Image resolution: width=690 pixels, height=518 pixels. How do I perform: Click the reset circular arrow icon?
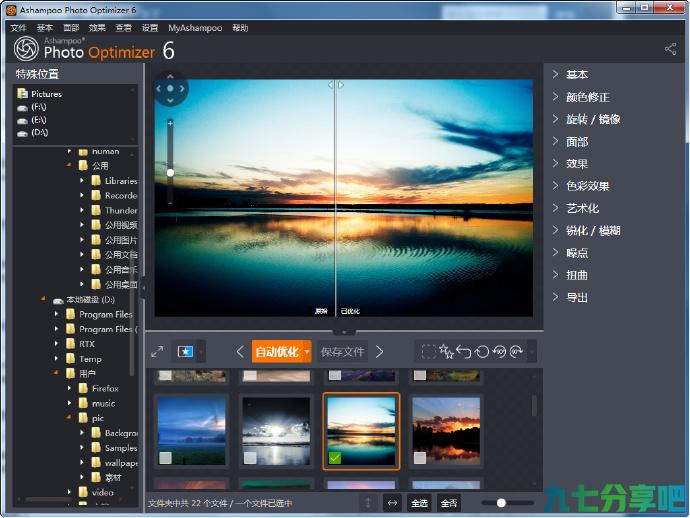click(x=482, y=352)
